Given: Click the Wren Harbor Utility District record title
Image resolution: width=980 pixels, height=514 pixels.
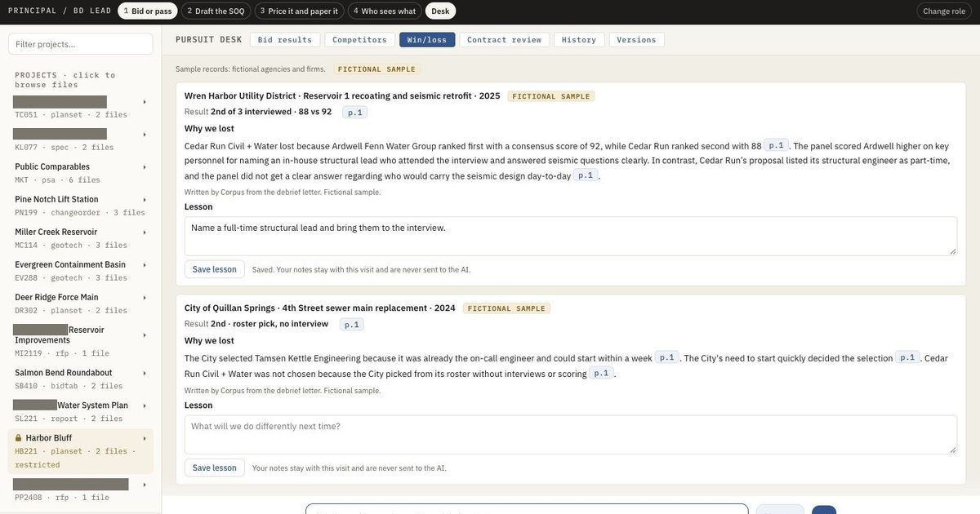Looking at the screenshot, I should [342, 95].
